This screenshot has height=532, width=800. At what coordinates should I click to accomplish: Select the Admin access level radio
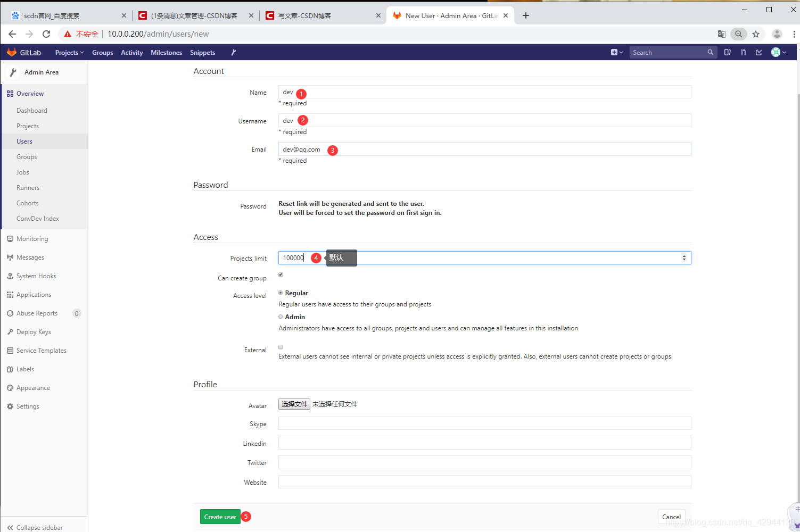point(281,317)
